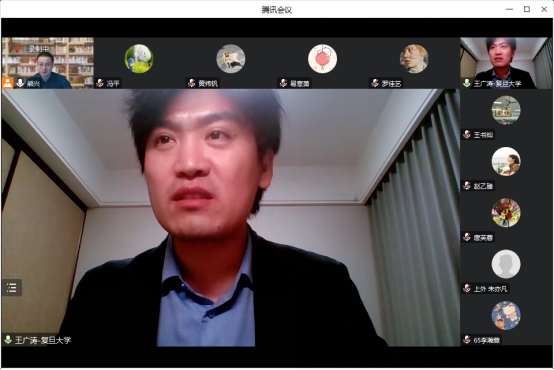Select 王广涛-复旦大学 small video thumbnail
This screenshot has width=554, height=370.
[506, 63]
